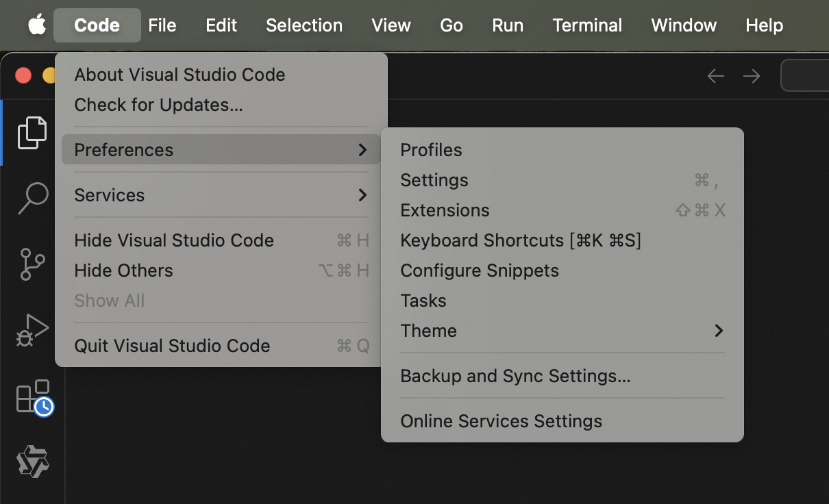The width and height of the screenshot is (829, 504).
Task: Click the geometric knot icon in activity bar
Action: tap(32, 462)
